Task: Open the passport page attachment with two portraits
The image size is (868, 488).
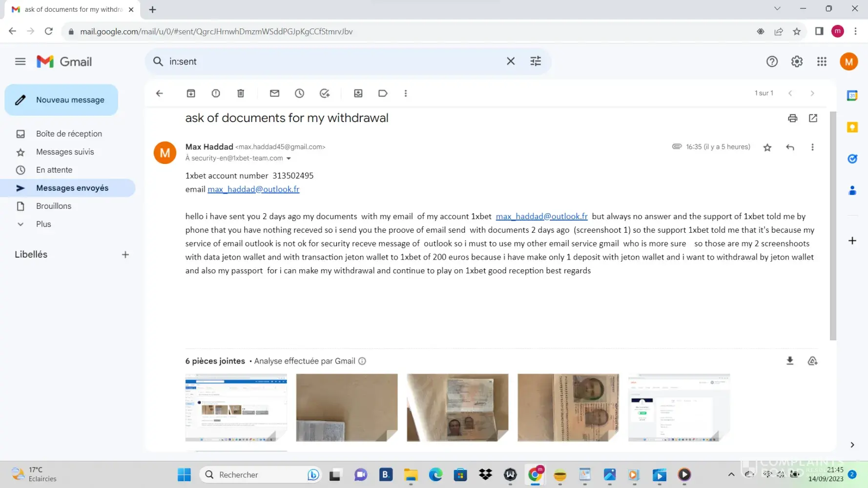Action: click(x=568, y=407)
